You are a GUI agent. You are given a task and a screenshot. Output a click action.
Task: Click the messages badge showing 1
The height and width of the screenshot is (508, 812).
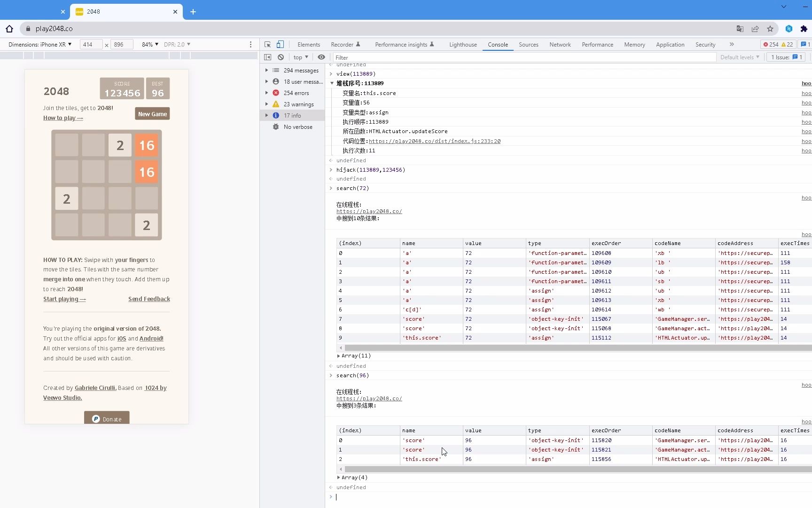(805, 44)
